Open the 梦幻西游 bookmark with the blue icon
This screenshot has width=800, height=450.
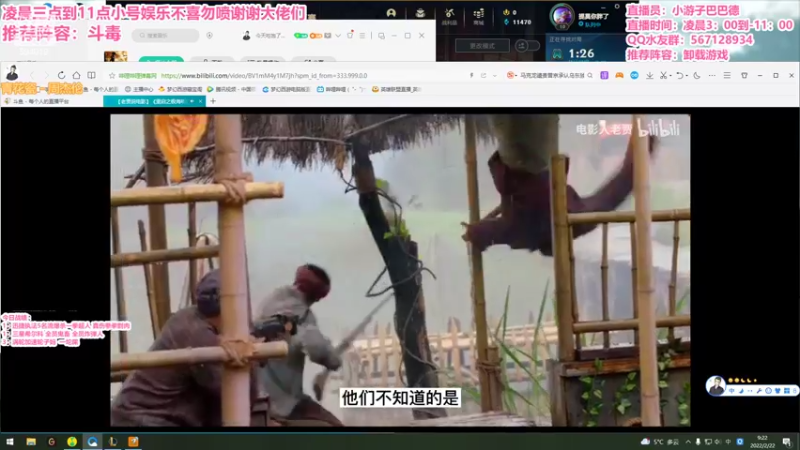pos(286,89)
